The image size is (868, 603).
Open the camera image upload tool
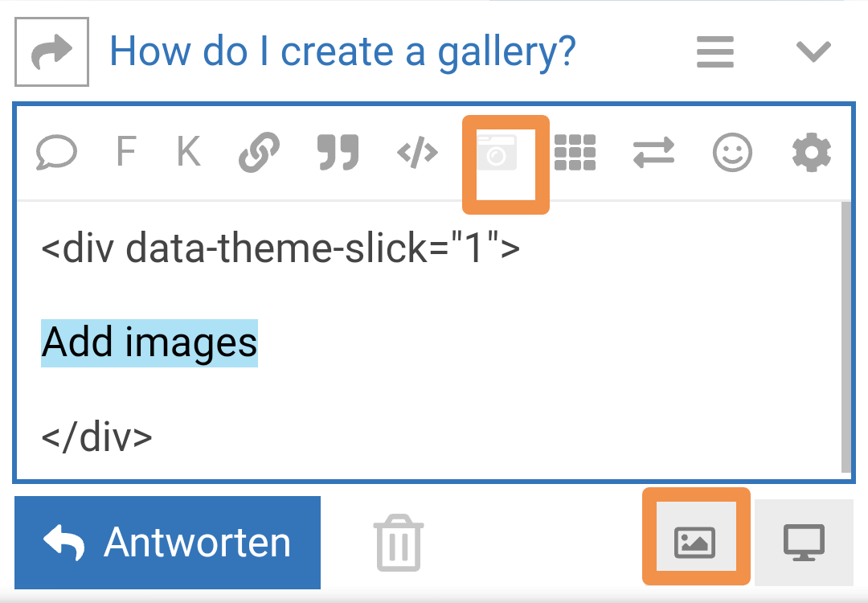[x=497, y=153]
